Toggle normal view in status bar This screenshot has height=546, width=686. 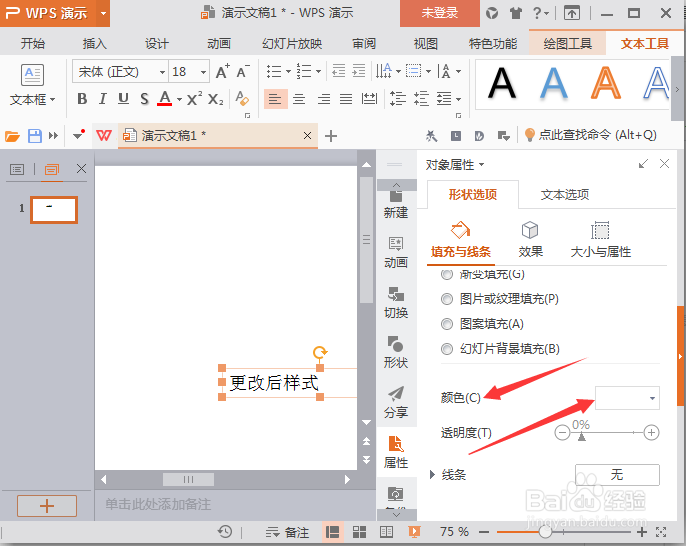tap(332, 532)
